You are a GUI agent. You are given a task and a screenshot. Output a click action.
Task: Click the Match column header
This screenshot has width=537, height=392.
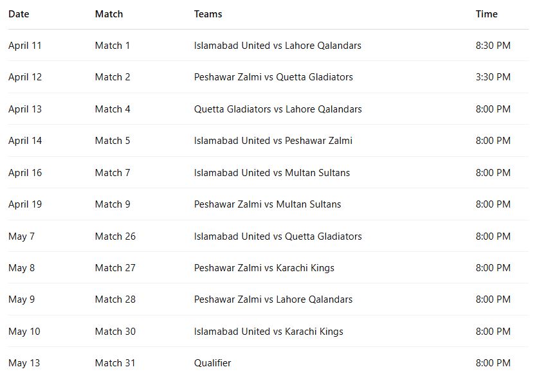tap(109, 14)
